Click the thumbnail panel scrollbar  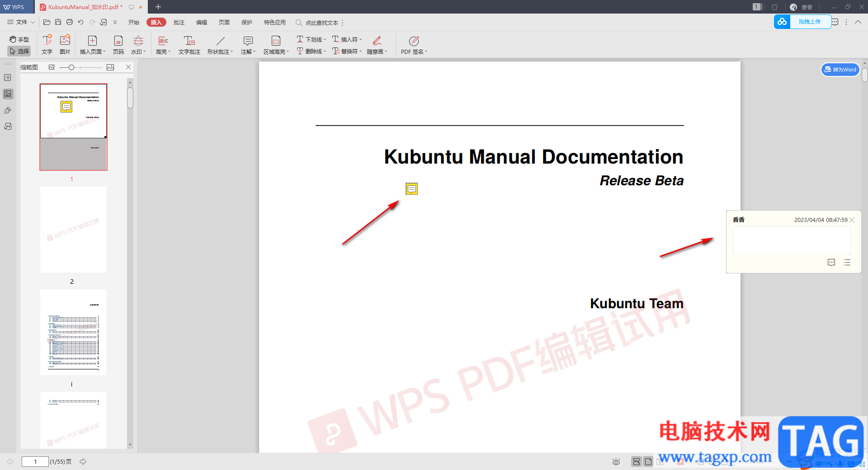coord(130,98)
